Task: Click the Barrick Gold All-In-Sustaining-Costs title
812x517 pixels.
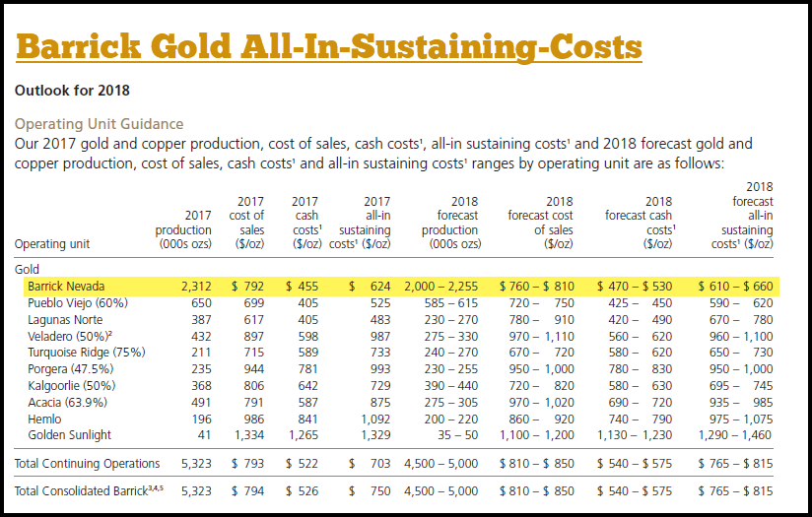Action: (x=329, y=46)
